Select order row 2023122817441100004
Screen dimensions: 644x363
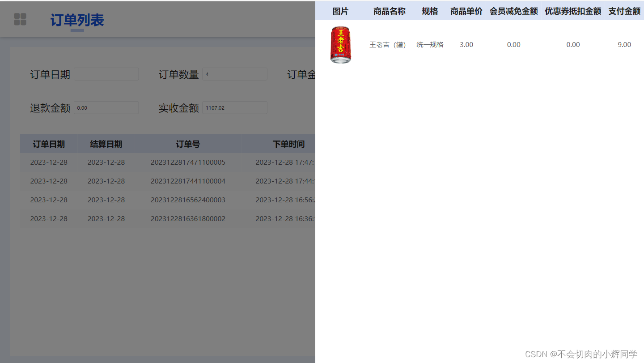pyautogui.click(x=187, y=181)
